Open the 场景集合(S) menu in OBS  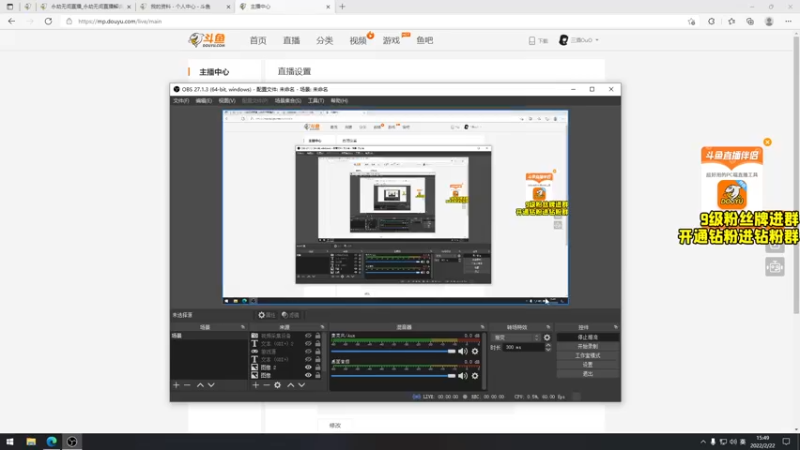point(288,101)
